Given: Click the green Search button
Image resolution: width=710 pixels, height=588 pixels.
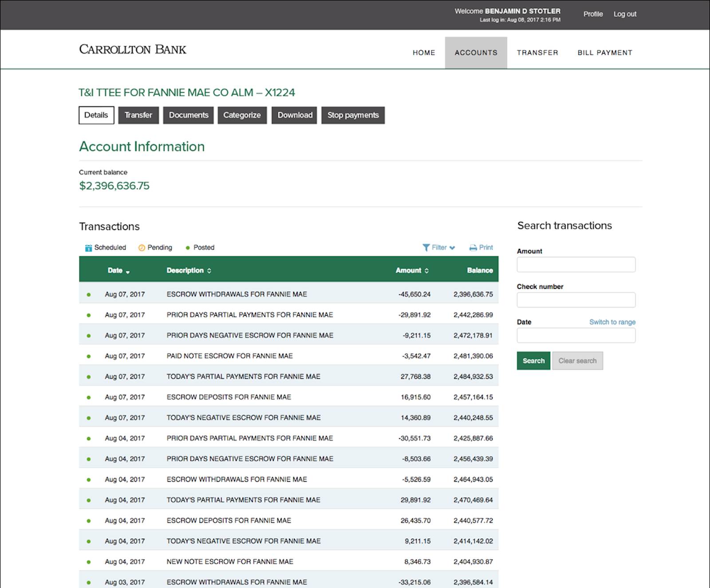Looking at the screenshot, I should [533, 361].
